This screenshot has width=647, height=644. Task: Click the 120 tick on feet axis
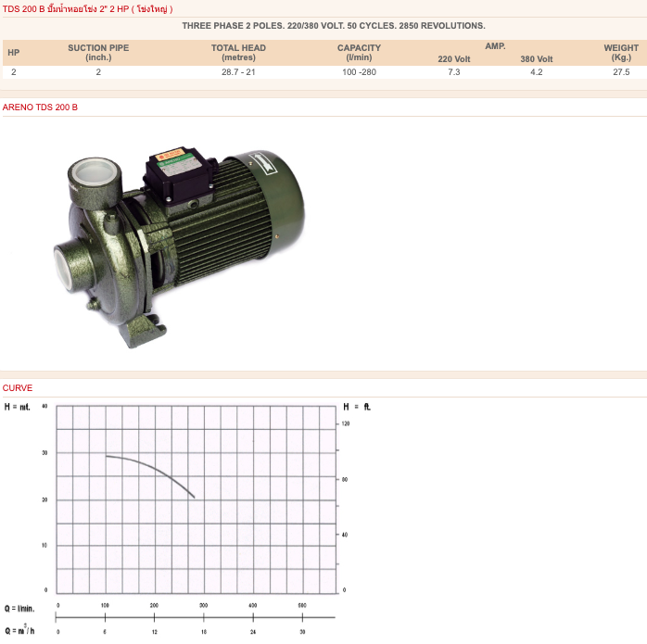tap(346, 423)
